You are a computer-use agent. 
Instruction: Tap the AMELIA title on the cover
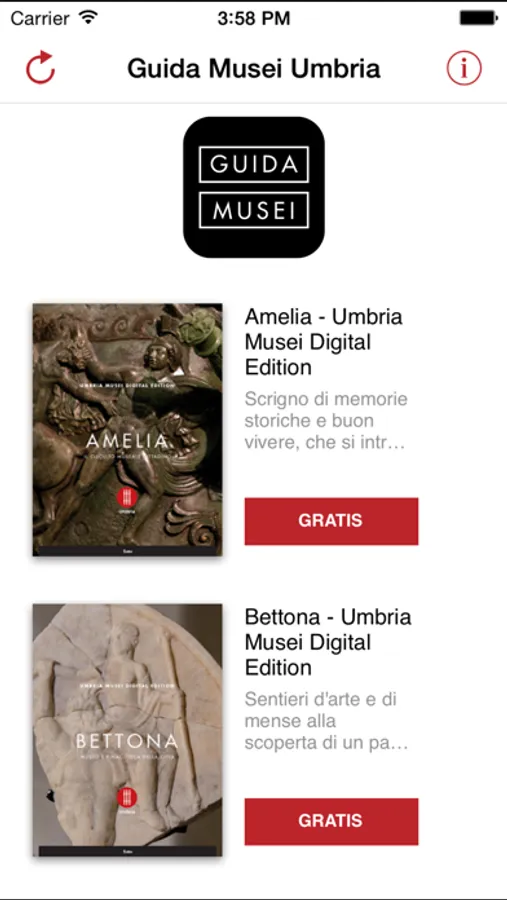(x=127, y=441)
